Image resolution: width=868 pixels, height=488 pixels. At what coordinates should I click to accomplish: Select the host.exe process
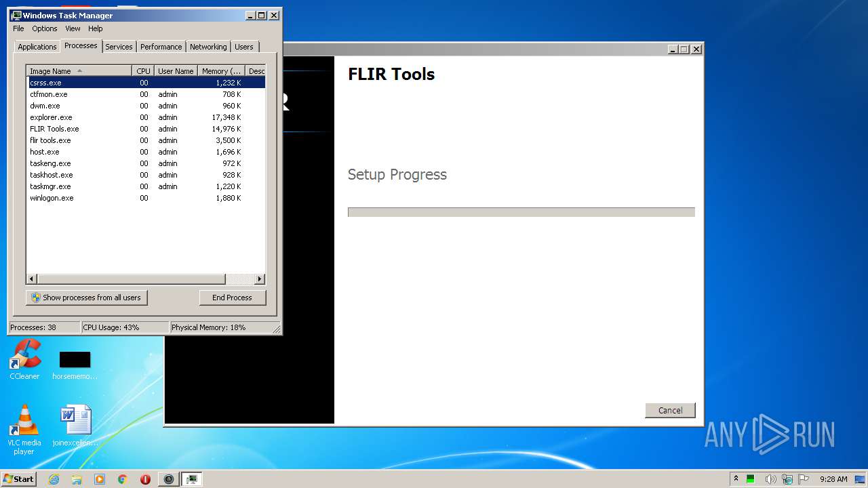[x=146, y=152]
